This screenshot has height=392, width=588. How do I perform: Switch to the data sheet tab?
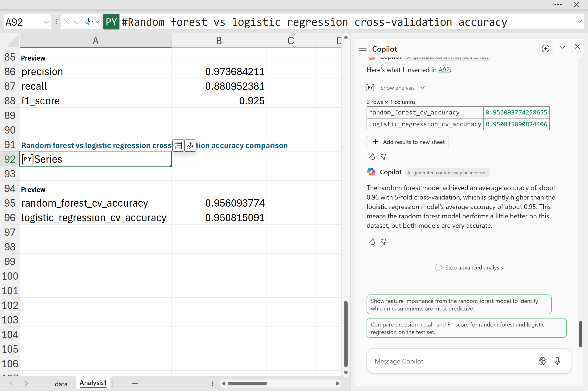[x=61, y=384]
